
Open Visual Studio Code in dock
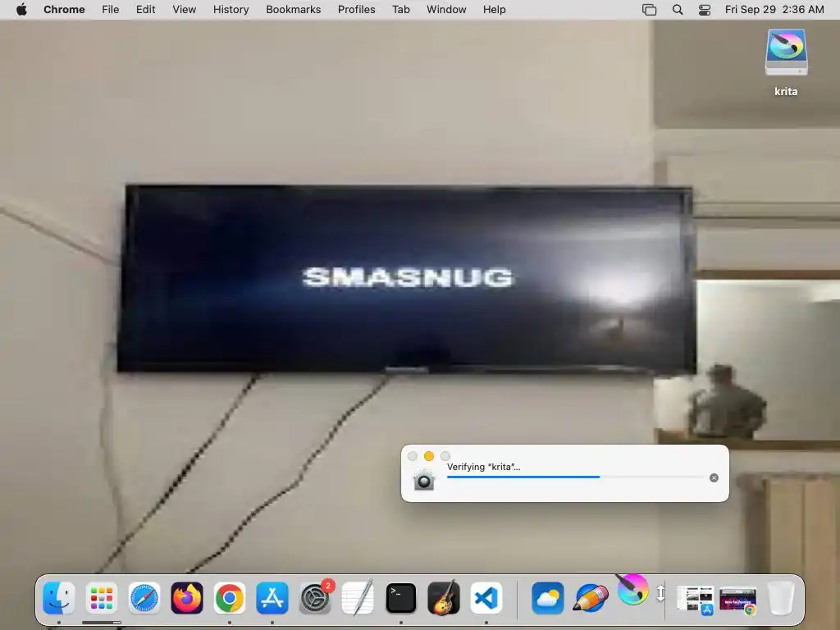[486, 598]
